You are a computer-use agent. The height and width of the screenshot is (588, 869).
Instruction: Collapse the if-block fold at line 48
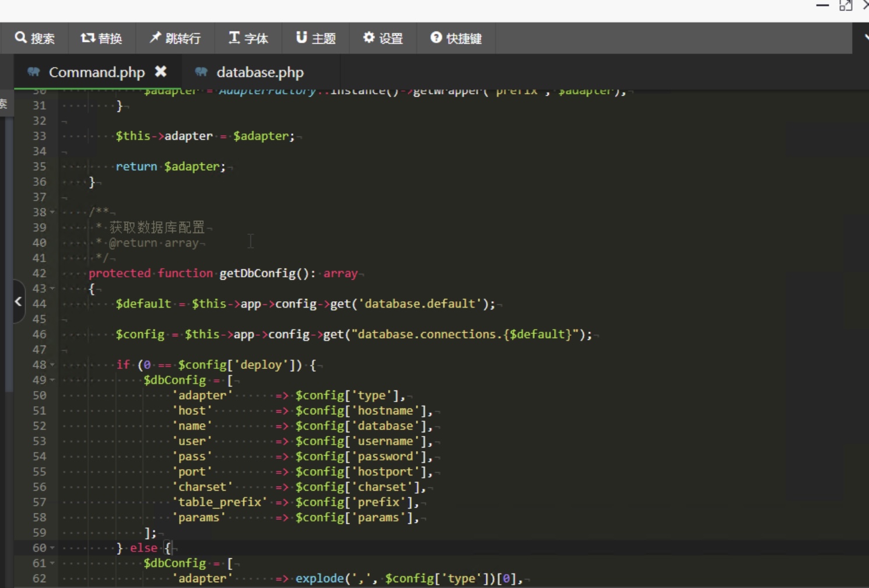(x=51, y=364)
